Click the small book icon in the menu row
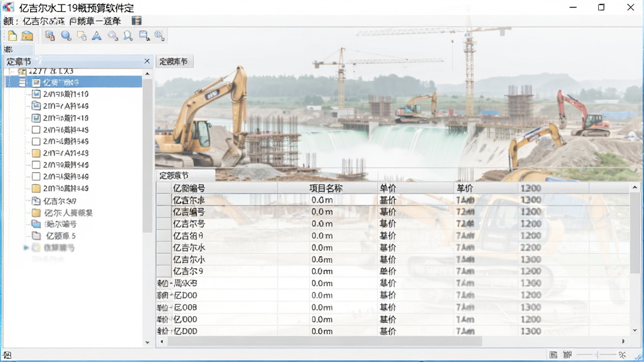Image resolution: width=644 pixels, height=362 pixels. pos(136,21)
